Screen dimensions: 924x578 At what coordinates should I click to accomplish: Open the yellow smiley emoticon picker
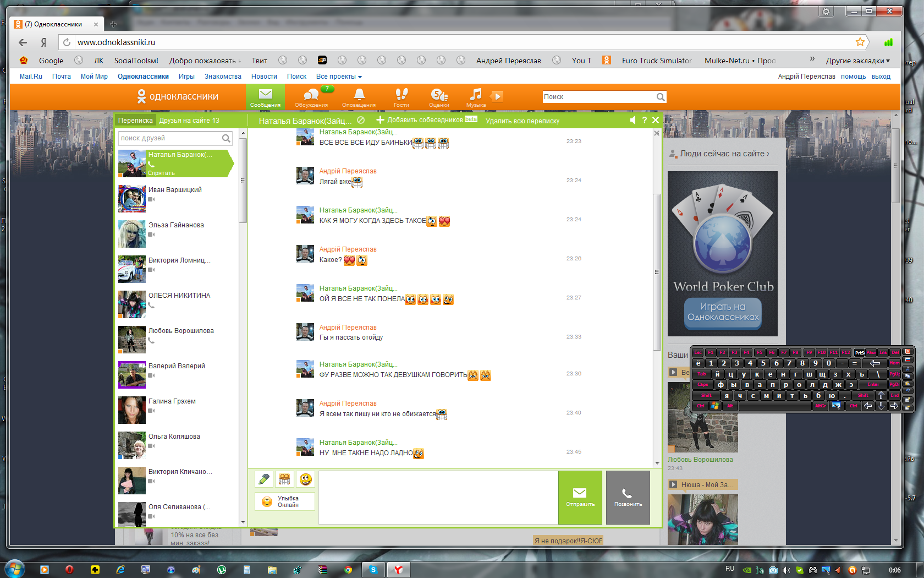click(x=305, y=479)
